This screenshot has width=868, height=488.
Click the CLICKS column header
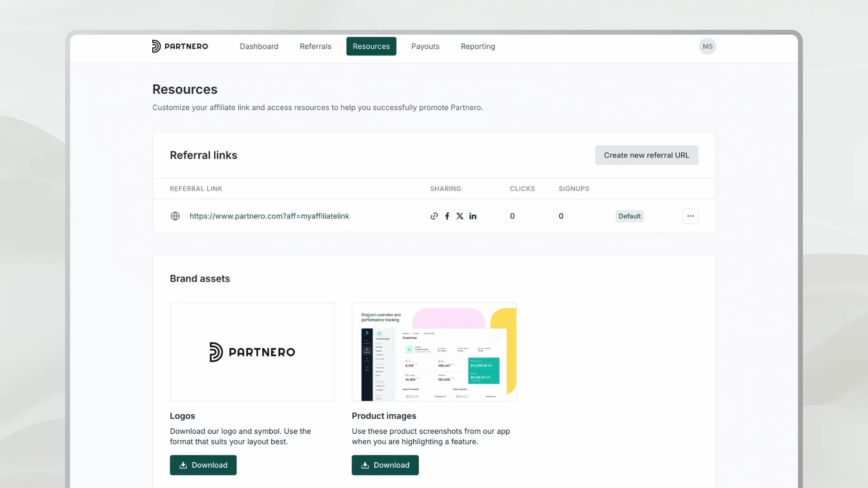point(522,188)
